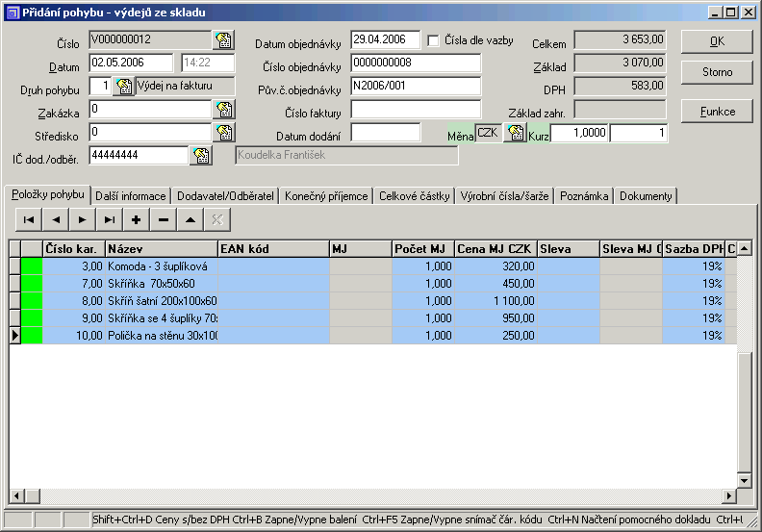Screen dimensions: 762x532
Task: Jump to last record in navigator
Action: [x=110, y=220]
